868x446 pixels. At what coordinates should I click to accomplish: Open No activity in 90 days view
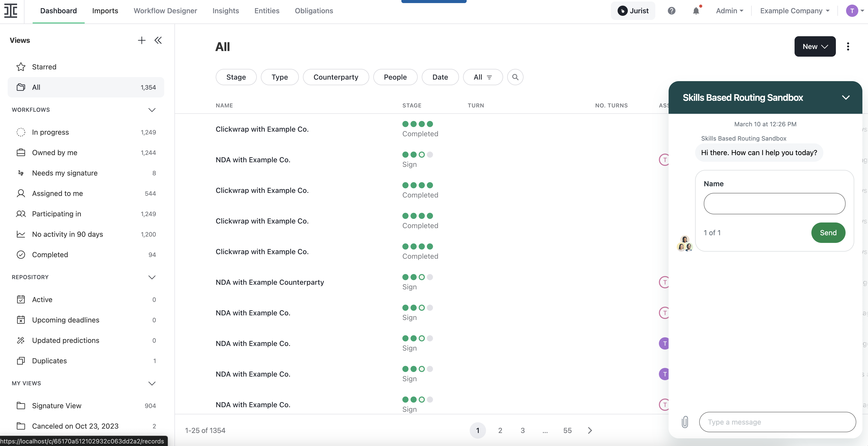tap(86, 234)
